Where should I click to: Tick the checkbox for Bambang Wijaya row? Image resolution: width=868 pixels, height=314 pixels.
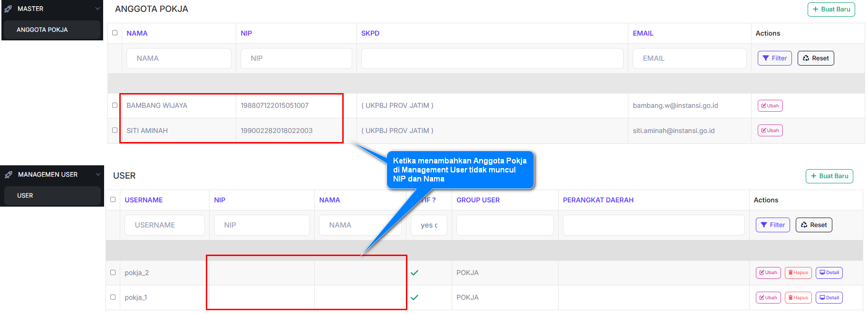pyautogui.click(x=115, y=105)
